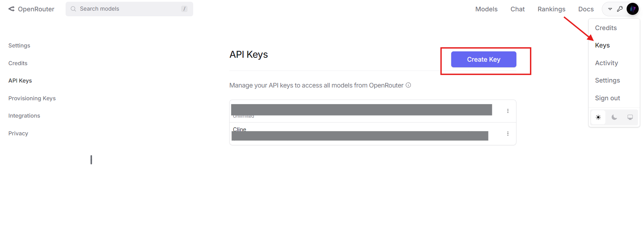Collapse the account dropdown arrow
Viewport: 644px width, 231px height.
click(x=610, y=9)
